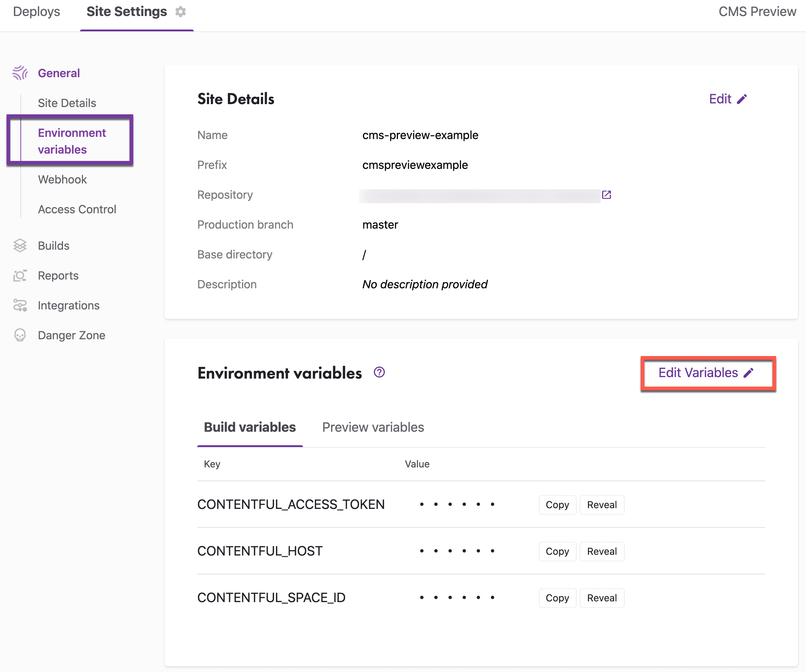
Task: Click the Reports icon in sidebar
Action: [20, 276]
